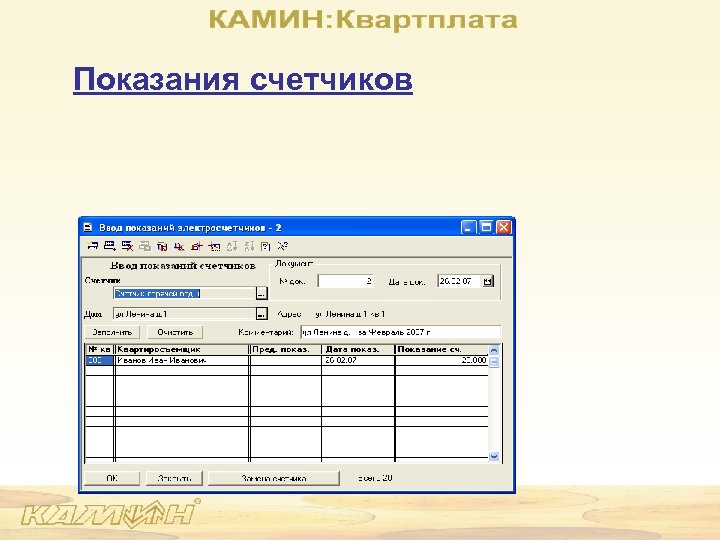
Task: Click the Показание сч. column header
Action: click(x=441, y=349)
